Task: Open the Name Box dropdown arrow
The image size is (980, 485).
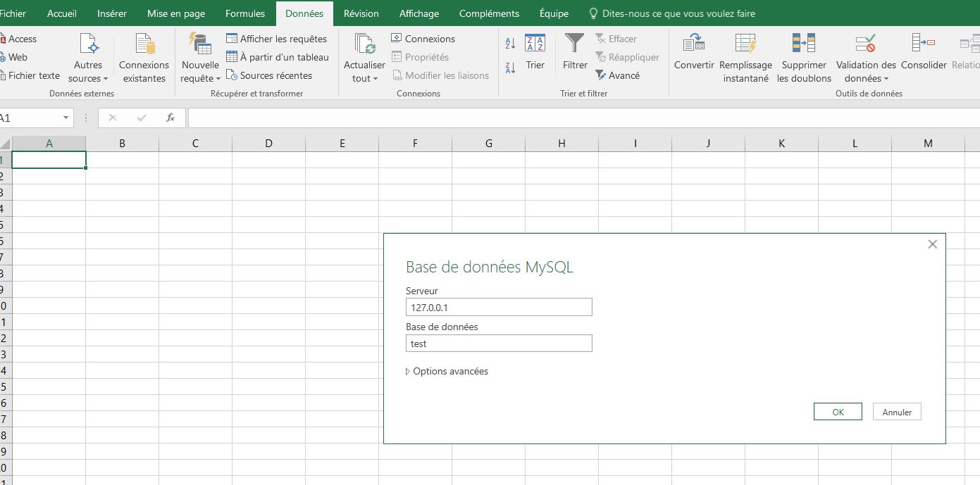Action: [67, 118]
